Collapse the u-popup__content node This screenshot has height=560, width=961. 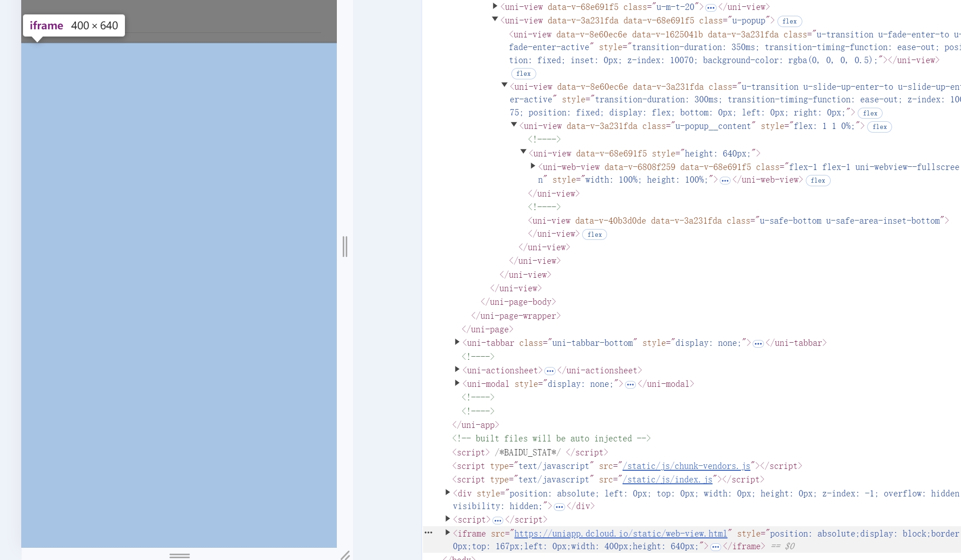514,125
